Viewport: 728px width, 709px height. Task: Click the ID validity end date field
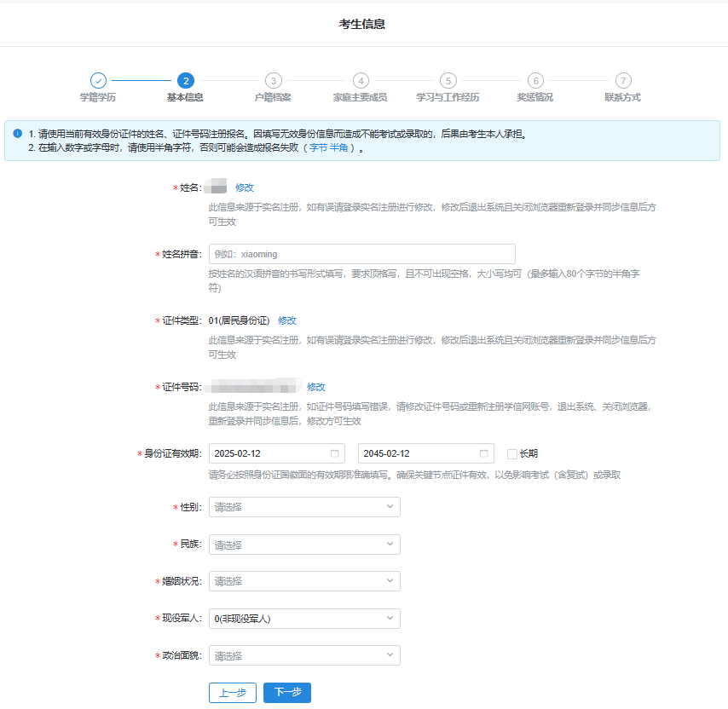point(426,453)
